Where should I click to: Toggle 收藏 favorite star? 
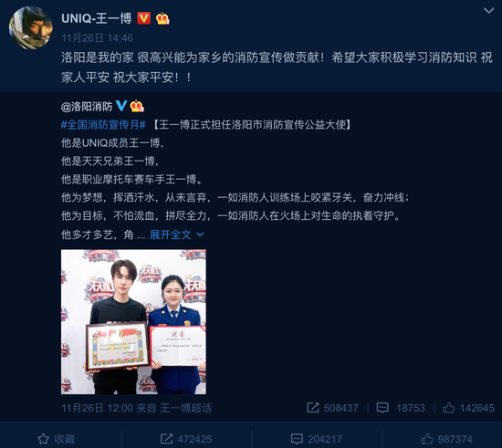[56, 439]
